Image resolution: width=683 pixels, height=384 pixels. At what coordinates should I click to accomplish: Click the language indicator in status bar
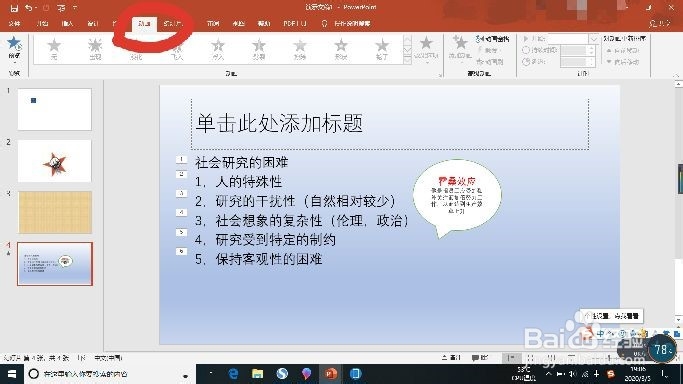pyautogui.click(x=108, y=358)
